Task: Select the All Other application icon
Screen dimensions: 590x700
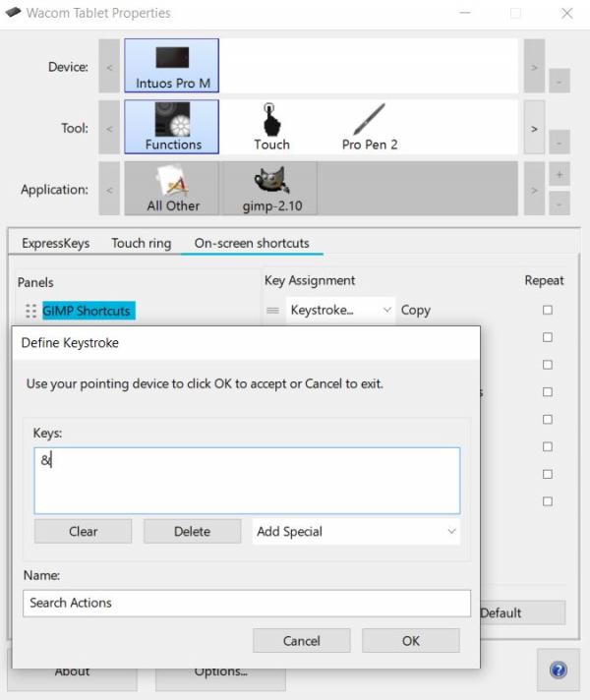Action: click(x=172, y=189)
